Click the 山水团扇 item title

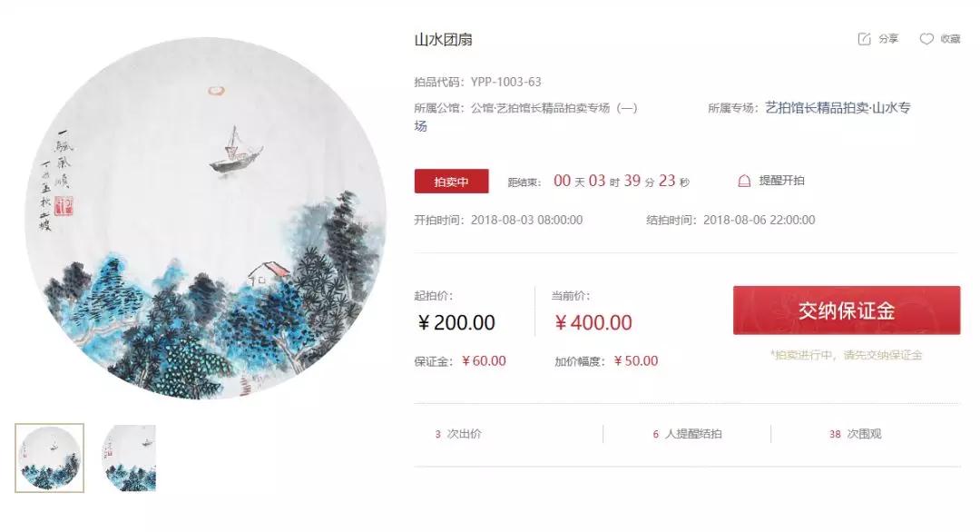pos(443,39)
